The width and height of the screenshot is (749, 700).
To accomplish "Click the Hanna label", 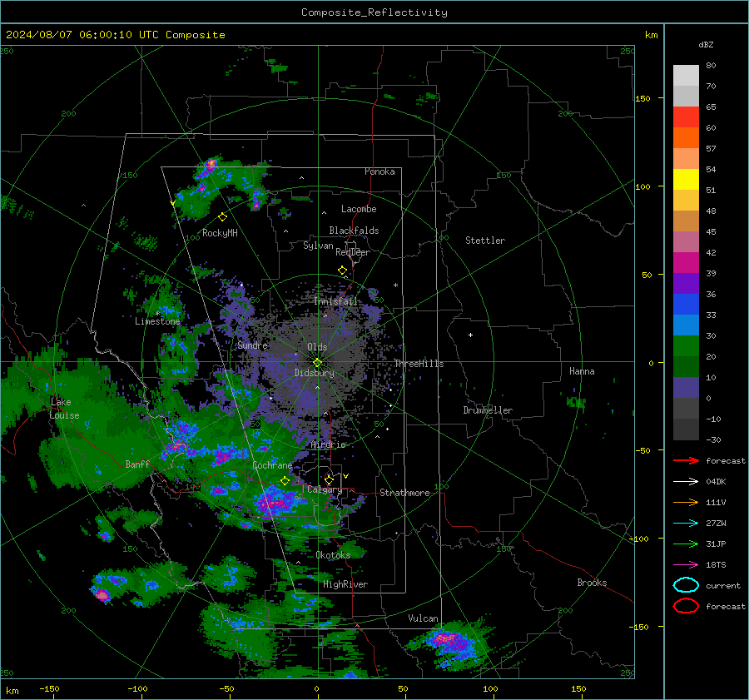I will coord(582,371).
